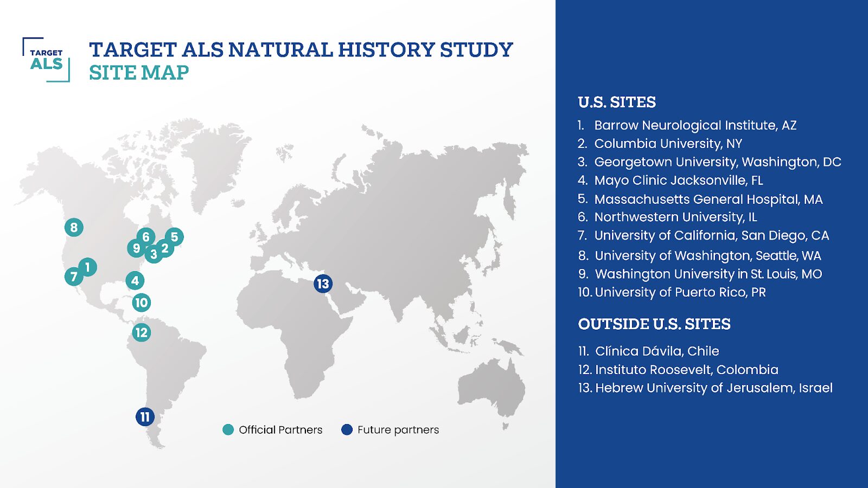Select University of California, San Diego entry
This screenshot has height=488, width=868.
[x=704, y=236]
